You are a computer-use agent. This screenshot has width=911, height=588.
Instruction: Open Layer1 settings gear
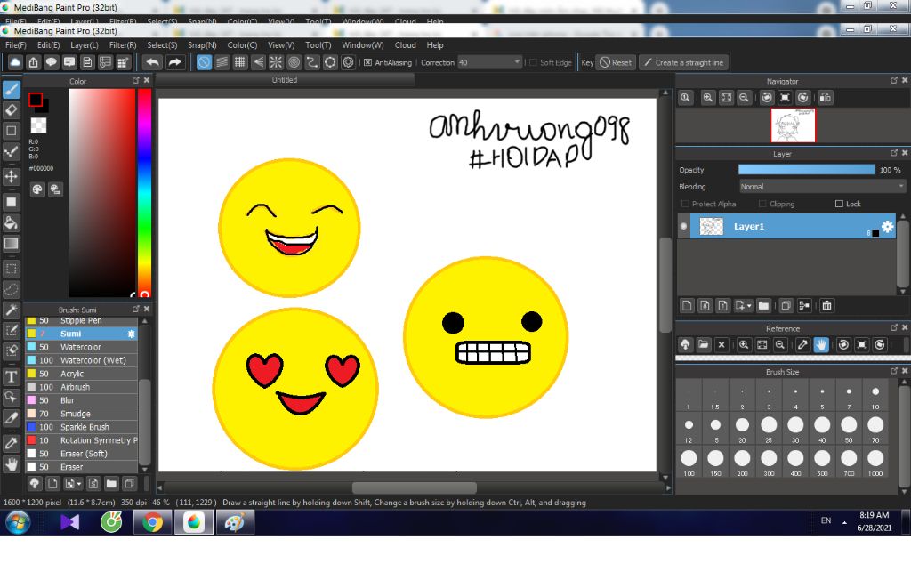(x=888, y=227)
